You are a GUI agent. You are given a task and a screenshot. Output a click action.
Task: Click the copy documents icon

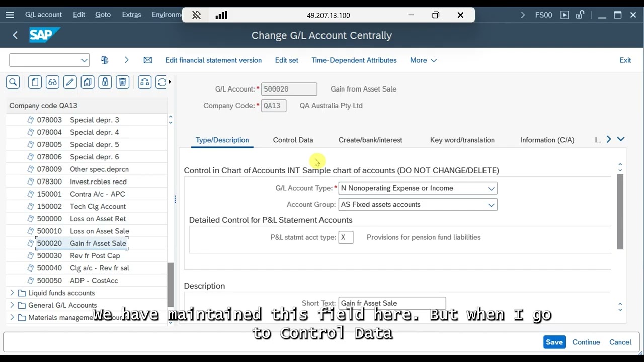88,82
